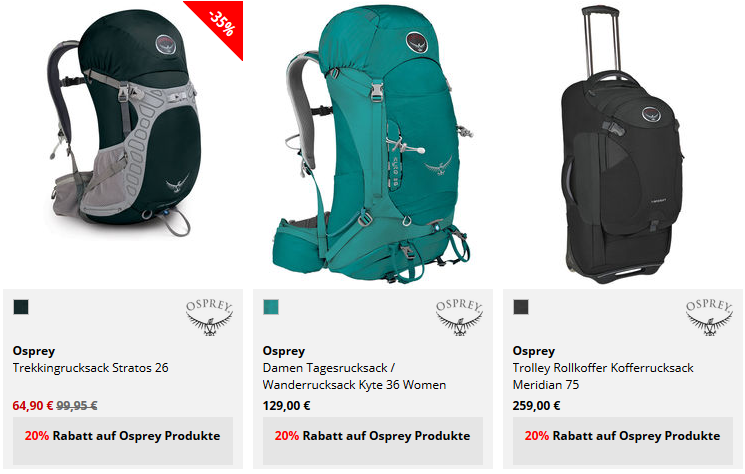Select the teal color swatch
745x474 pixels.
pos(271,307)
